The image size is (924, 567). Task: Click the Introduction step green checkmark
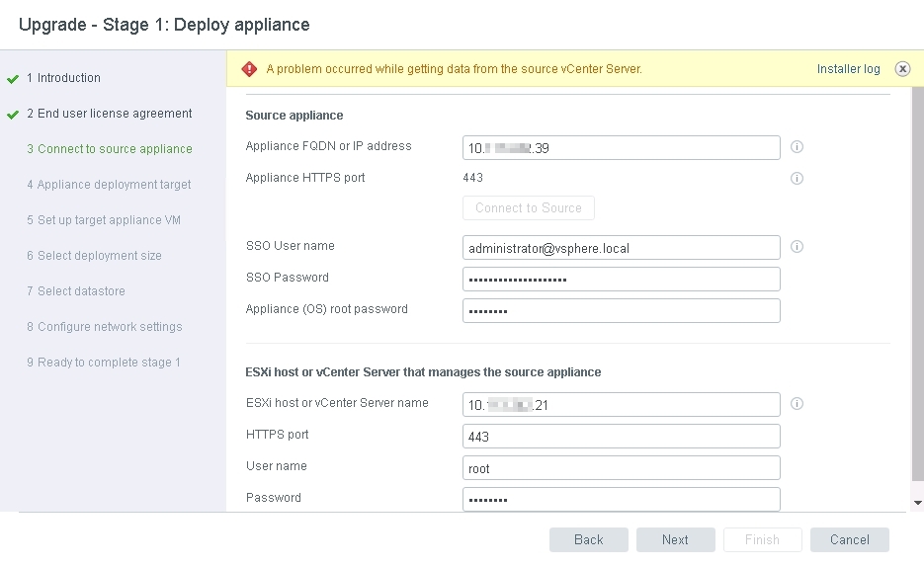click(x=13, y=79)
